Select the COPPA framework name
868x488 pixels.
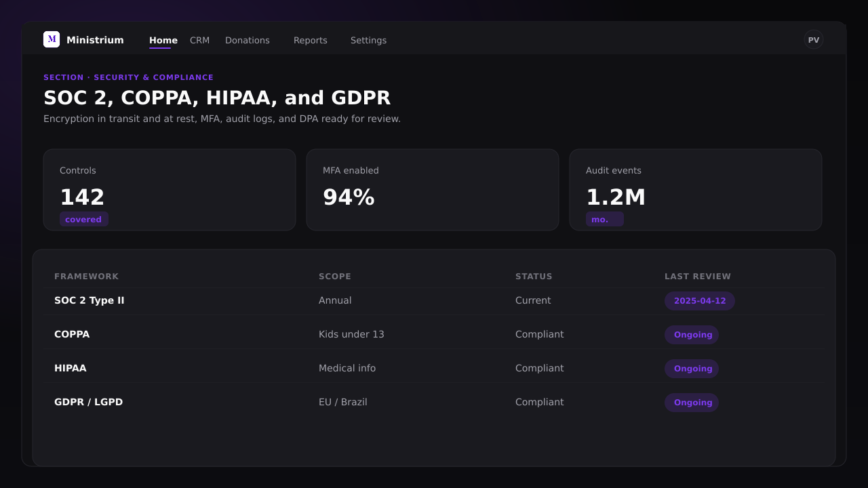click(72, 334)
